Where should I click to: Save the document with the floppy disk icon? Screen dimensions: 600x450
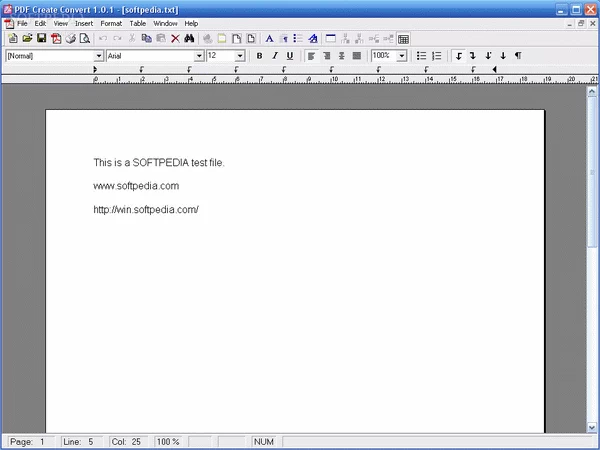[41, 38]
